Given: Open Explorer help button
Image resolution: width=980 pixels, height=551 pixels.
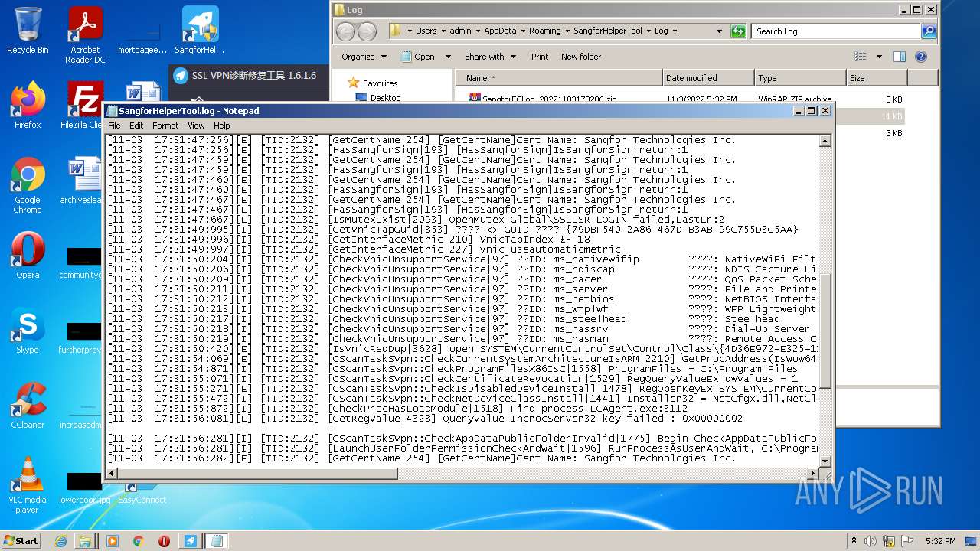Looking at the screenshot, I should [921, 57].
